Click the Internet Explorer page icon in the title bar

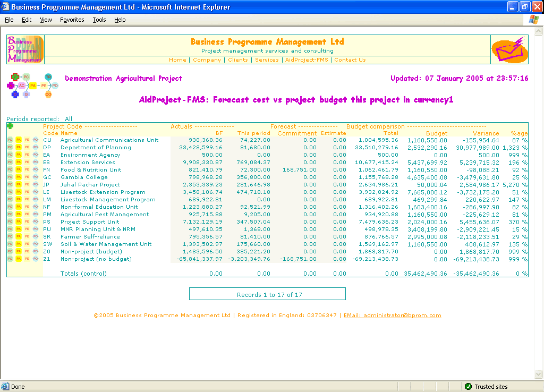point(5,7)
